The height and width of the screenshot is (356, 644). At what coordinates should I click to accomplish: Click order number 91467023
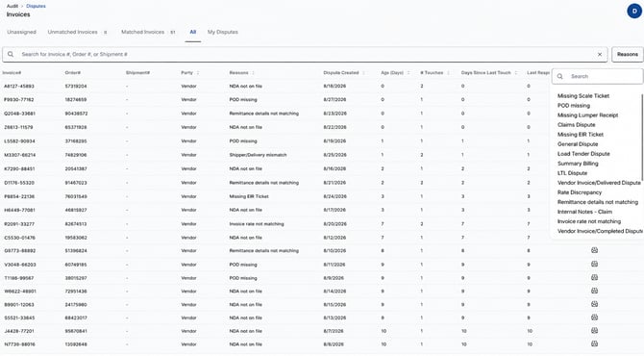[x=76, y=183]
